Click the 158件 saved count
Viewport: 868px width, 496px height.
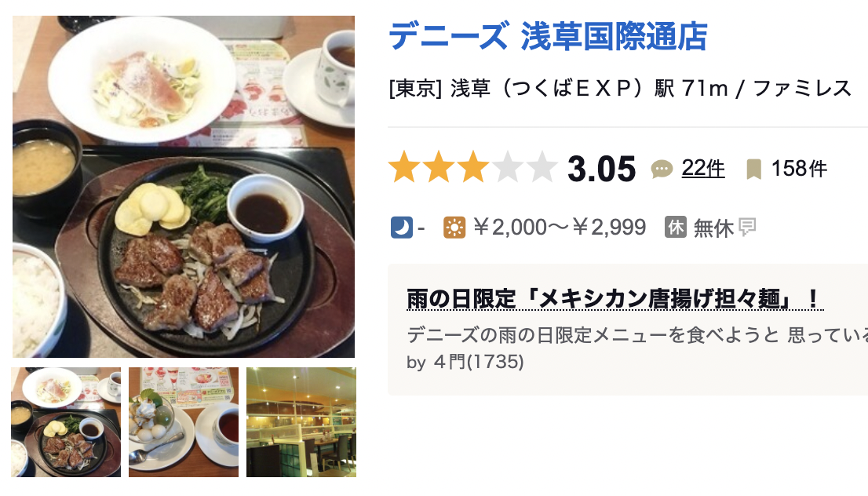click(799, 169)
